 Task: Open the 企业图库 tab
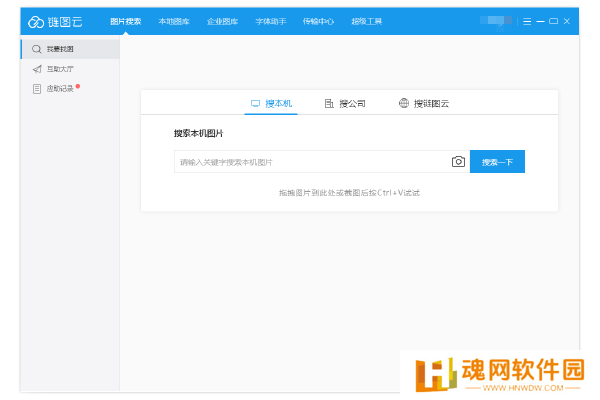pos(222,21)
